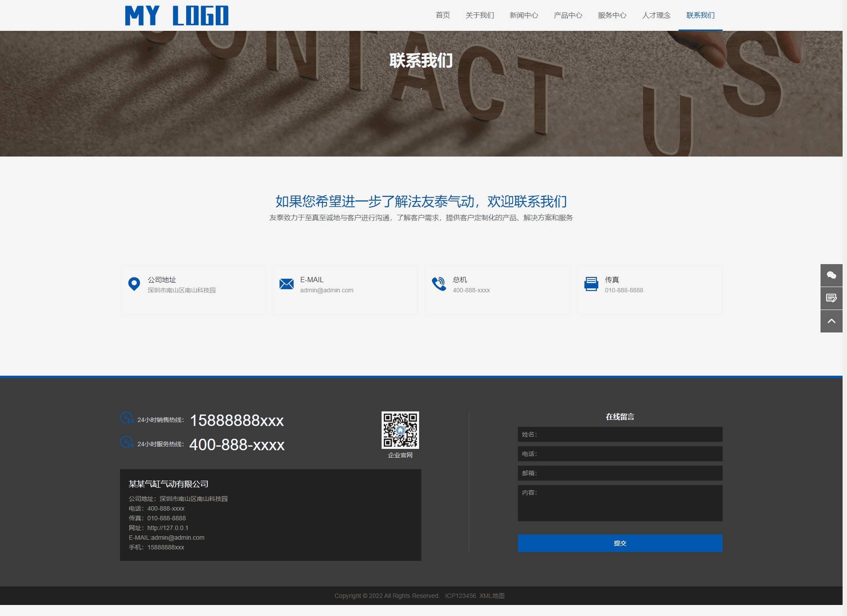This screenshot has width=847, height=616.
Task: Click the 姓名 input field
Action: click(620, 434)
